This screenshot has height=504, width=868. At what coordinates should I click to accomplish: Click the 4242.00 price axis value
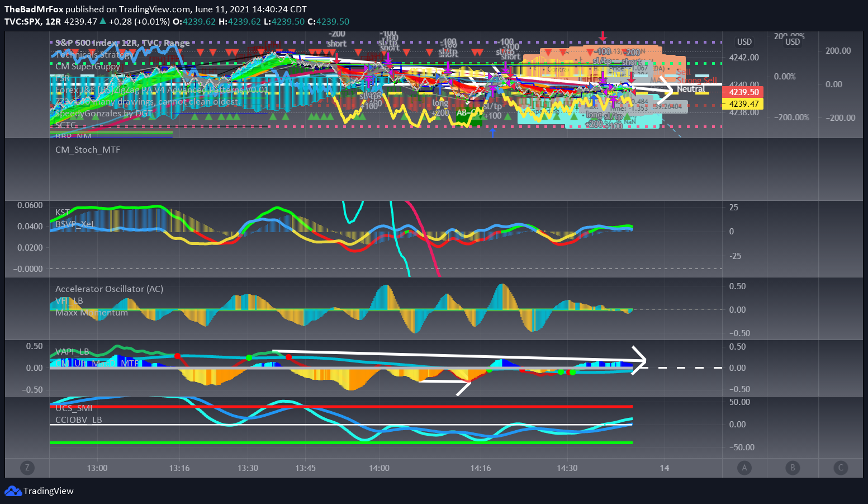point(744,57)
